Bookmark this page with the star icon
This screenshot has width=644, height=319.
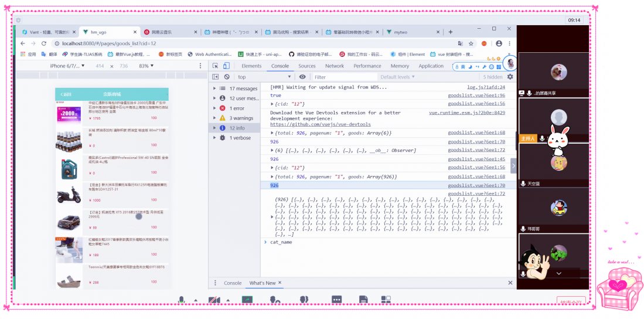point(471,43)
